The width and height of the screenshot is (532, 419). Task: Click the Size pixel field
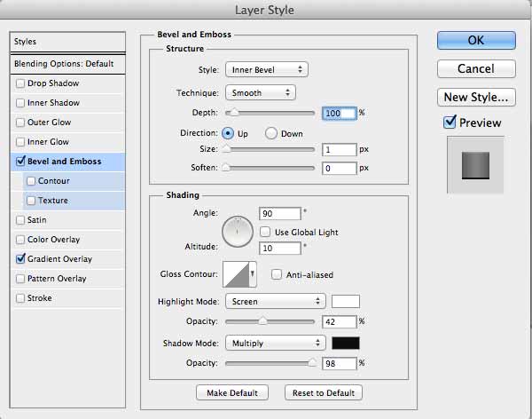click(340, 149)
